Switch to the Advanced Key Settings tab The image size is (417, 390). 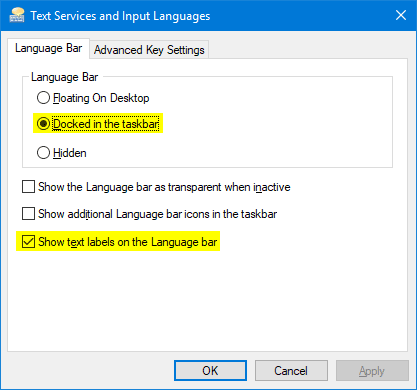(149, 50)
